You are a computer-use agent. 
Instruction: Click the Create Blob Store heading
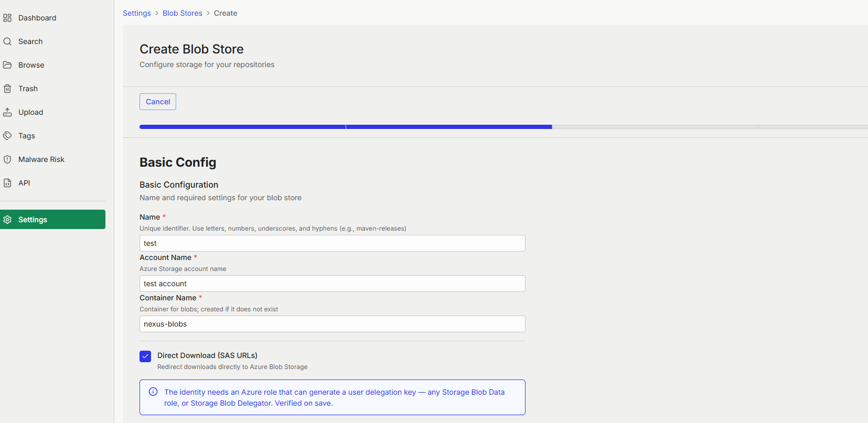coord(191,49)
